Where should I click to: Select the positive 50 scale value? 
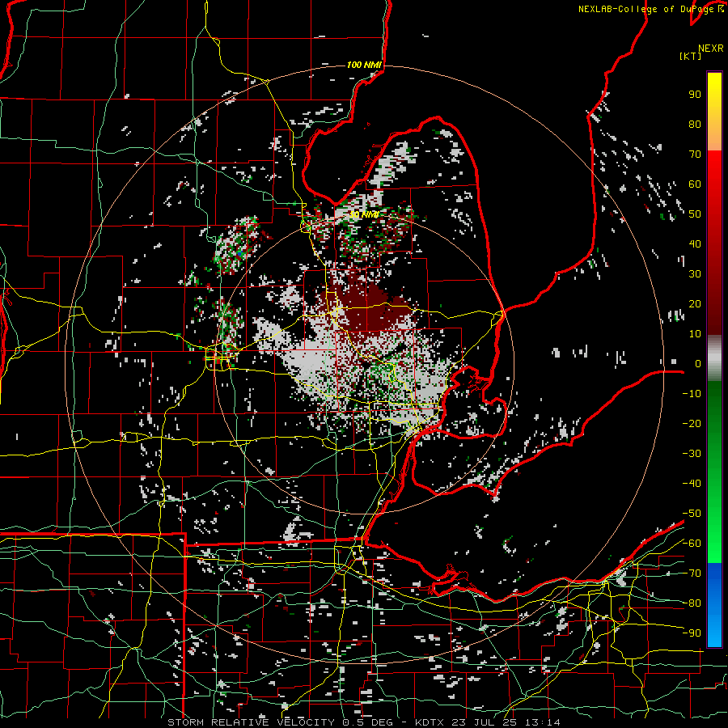[695, 214]
